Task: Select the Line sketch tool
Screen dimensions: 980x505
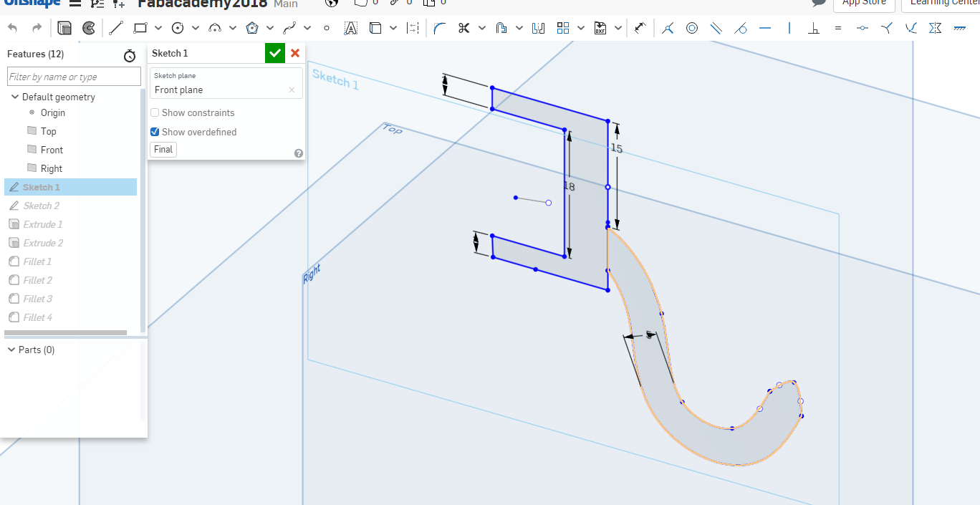Action: click(x=115, y=29)
